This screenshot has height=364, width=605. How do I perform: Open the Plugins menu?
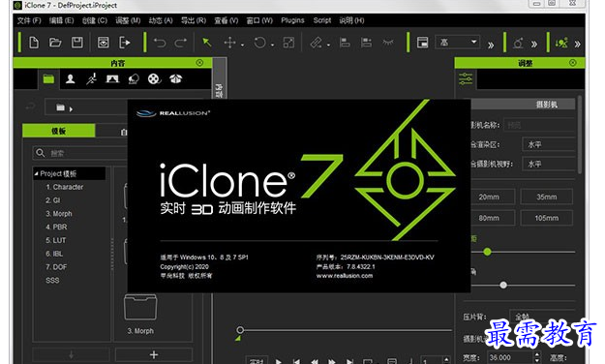[292, 20]
